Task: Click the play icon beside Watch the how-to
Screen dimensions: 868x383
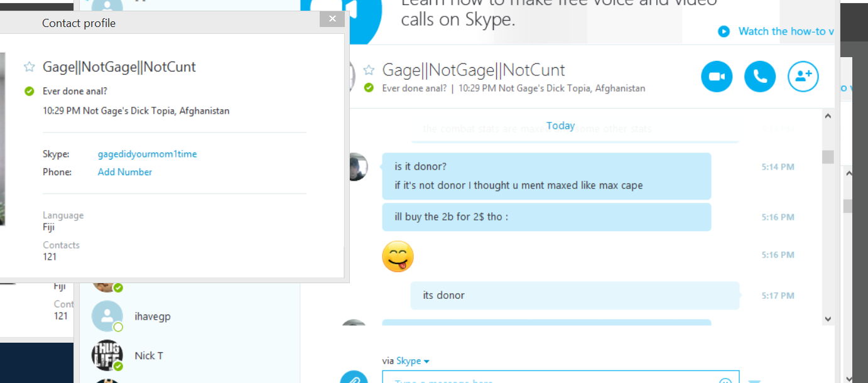Action: (724, 31)
